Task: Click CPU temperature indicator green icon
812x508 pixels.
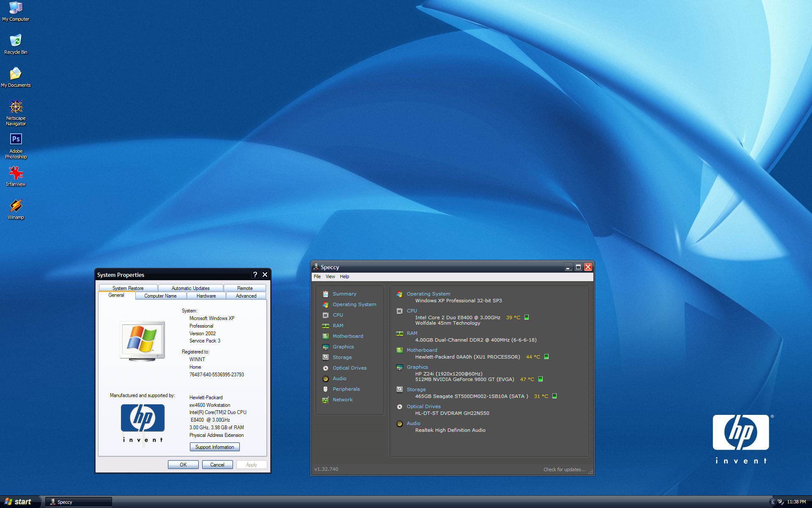Action: tap(527, 317)
